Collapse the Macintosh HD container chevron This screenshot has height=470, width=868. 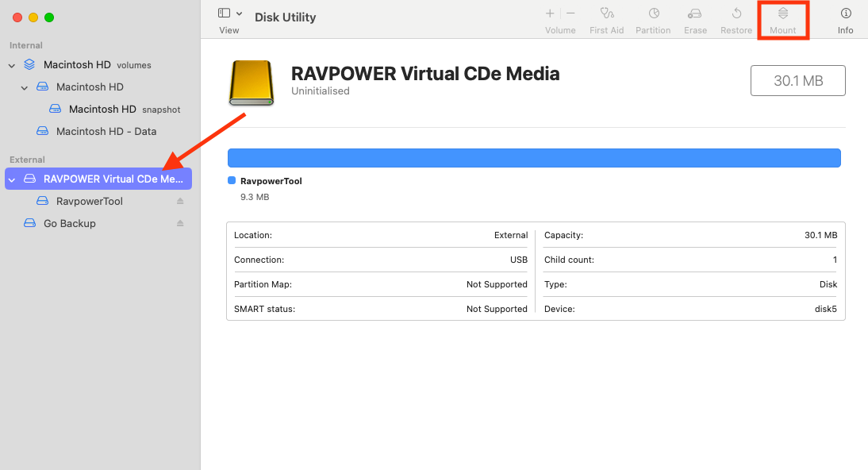[x=25, y=87]
